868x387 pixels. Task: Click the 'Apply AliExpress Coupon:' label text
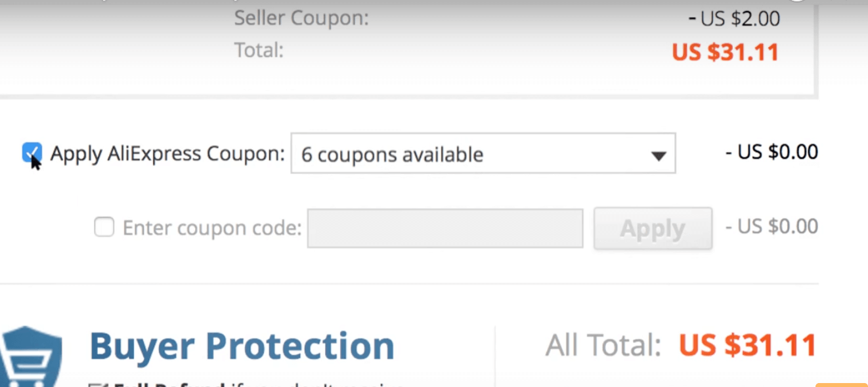pyautogui.click(x=167, y=153)
